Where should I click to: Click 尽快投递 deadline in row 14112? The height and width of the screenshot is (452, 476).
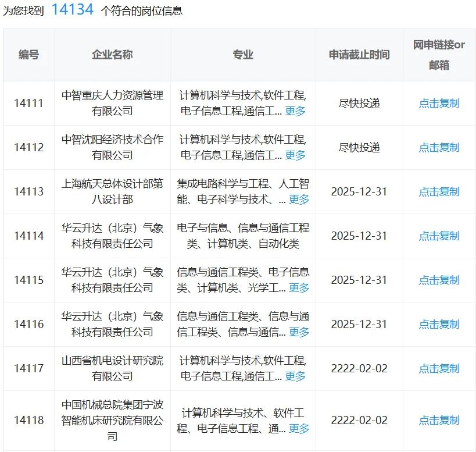coord(359,148)
